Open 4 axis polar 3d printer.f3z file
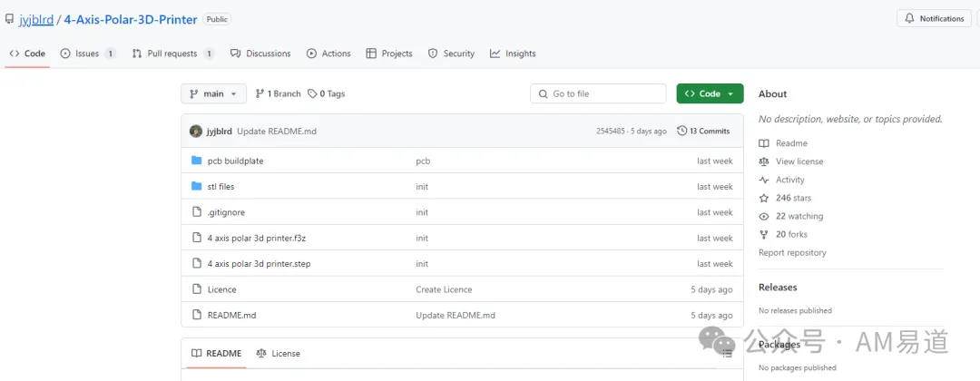980x381 pixels. click(256, 238)
